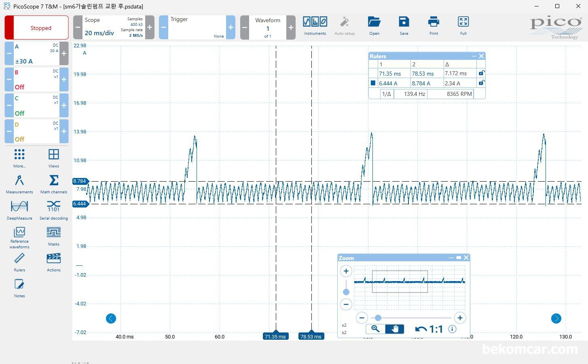Print the current waveform
Viewport: 588px width, 364px height.
click(434, 26)
